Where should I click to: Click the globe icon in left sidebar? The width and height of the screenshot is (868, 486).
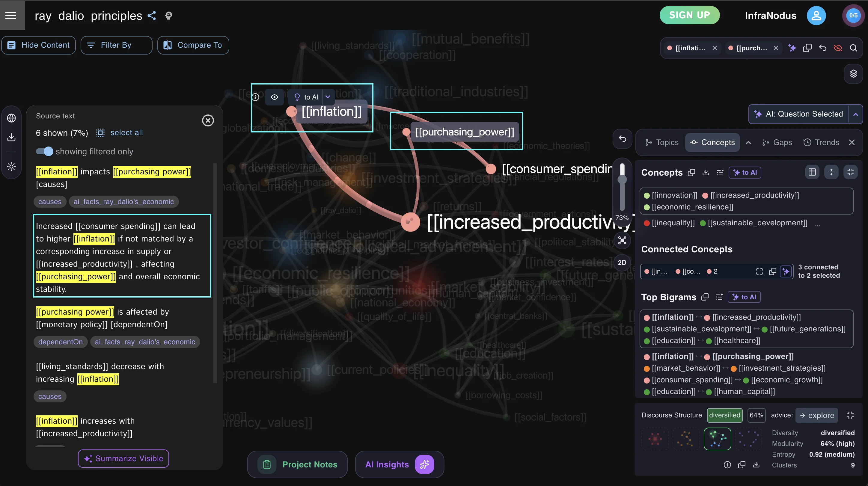(11, 118)
